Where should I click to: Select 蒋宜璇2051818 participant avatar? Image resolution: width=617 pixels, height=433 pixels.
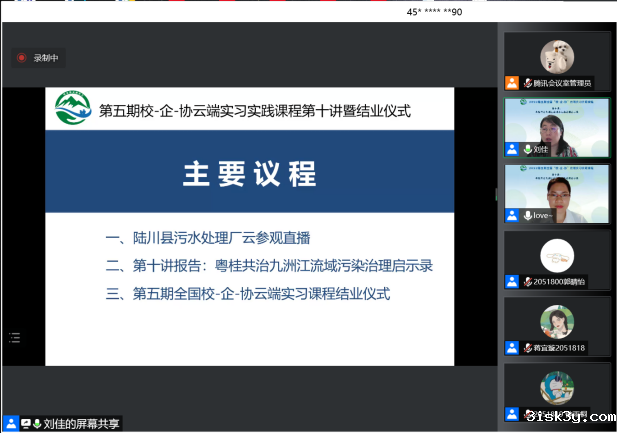(557, 321)
